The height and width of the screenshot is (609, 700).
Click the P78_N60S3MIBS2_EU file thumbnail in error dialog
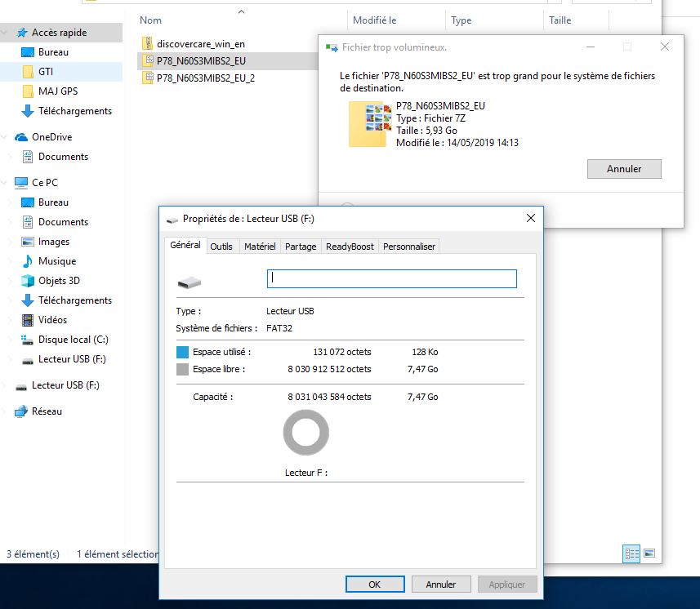click(x=370, y=124)
